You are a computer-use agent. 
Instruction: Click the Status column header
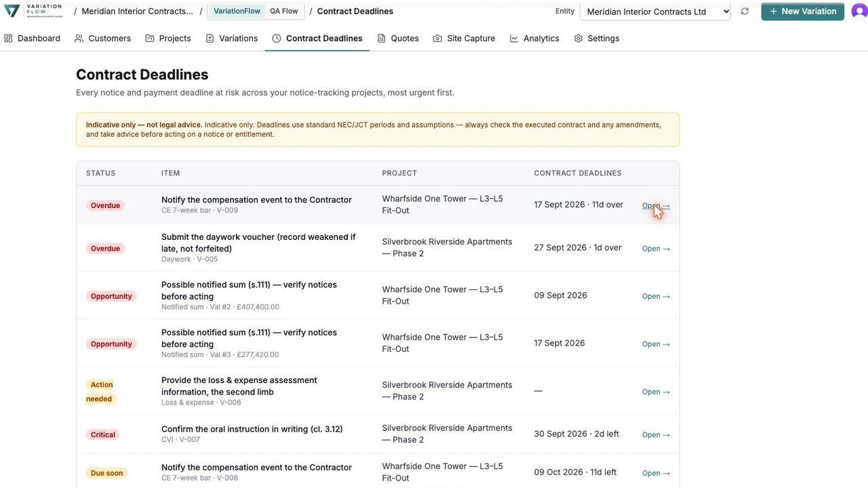click(x=101, y=174)
